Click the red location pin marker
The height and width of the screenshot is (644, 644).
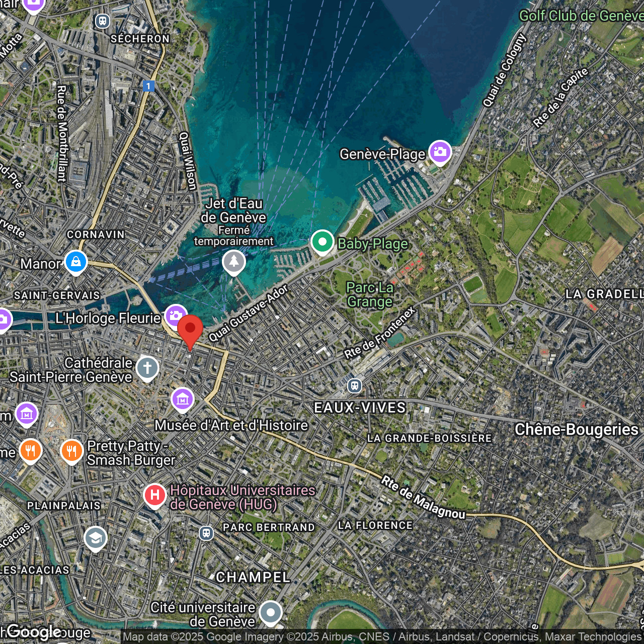[190, 330]
